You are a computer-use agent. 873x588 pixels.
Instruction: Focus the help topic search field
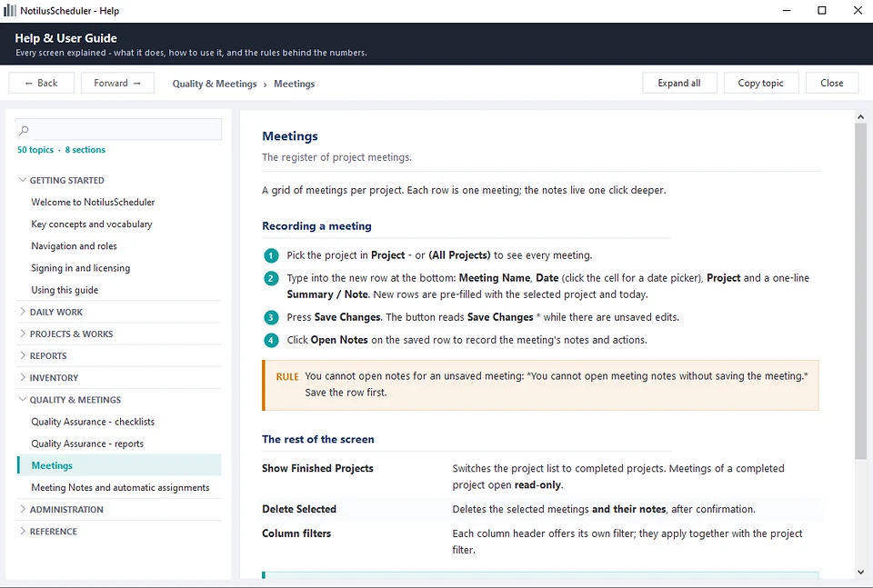click(x=118, y=130)
